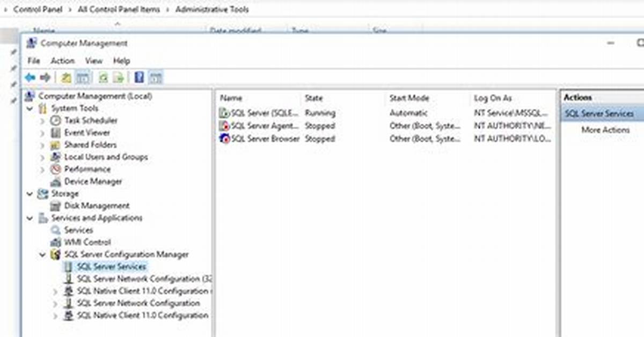This screenshot has width=644, height=337.
Task: Click the Computer Management title bar icon
Action: click(32, 43)
